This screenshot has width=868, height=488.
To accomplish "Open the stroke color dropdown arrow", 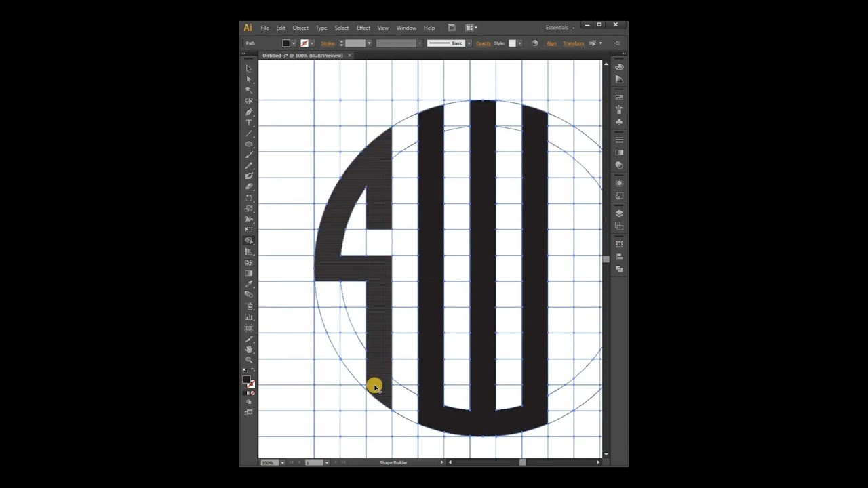I will tap(312, 43).
